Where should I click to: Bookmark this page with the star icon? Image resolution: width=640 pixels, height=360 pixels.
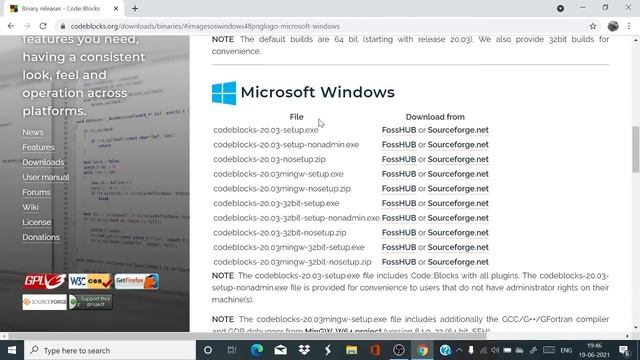point(593,26)
